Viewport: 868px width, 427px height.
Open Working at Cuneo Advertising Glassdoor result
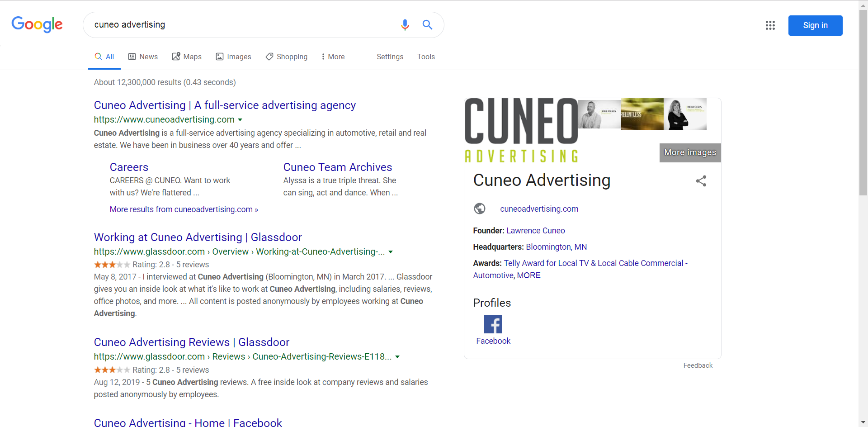coord(198,237)
